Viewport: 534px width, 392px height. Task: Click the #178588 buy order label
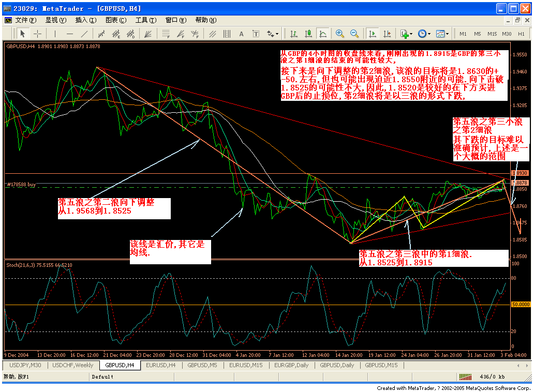[21, 185]
